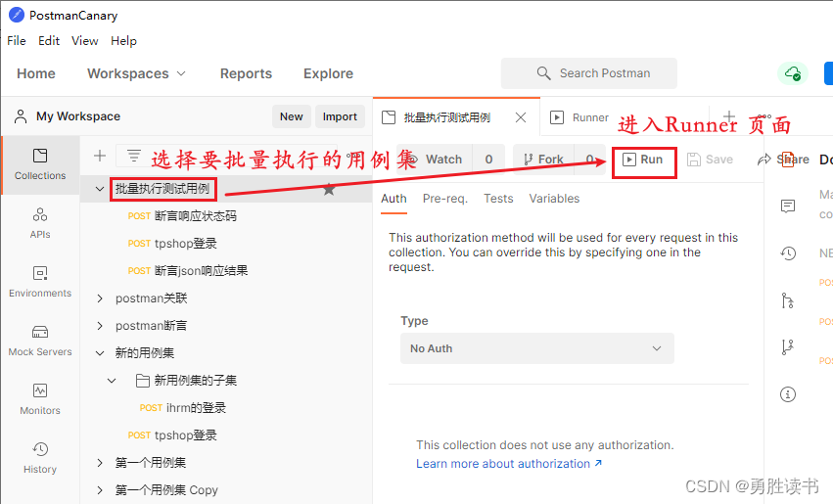Open the forks icon in right sidebar
The width and height of the screenshot is (833, 504).
pos(788,347)
